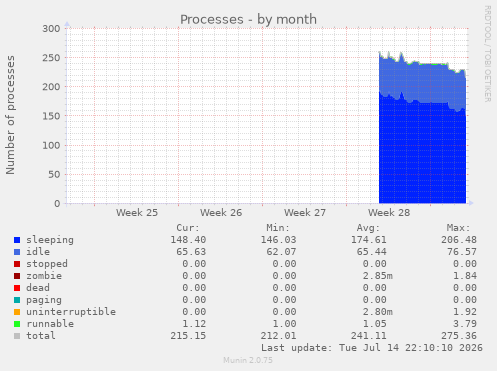Select the 'dead' legend label
Screen dimensions: 497x371
(38, 288)
